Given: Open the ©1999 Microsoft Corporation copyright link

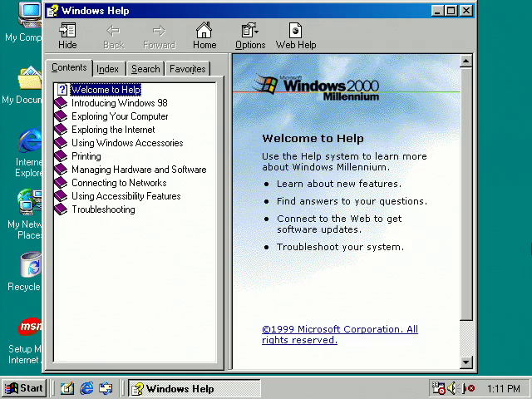Looking at the screenshot, I should pyautogui.click(x=340, y=334).
